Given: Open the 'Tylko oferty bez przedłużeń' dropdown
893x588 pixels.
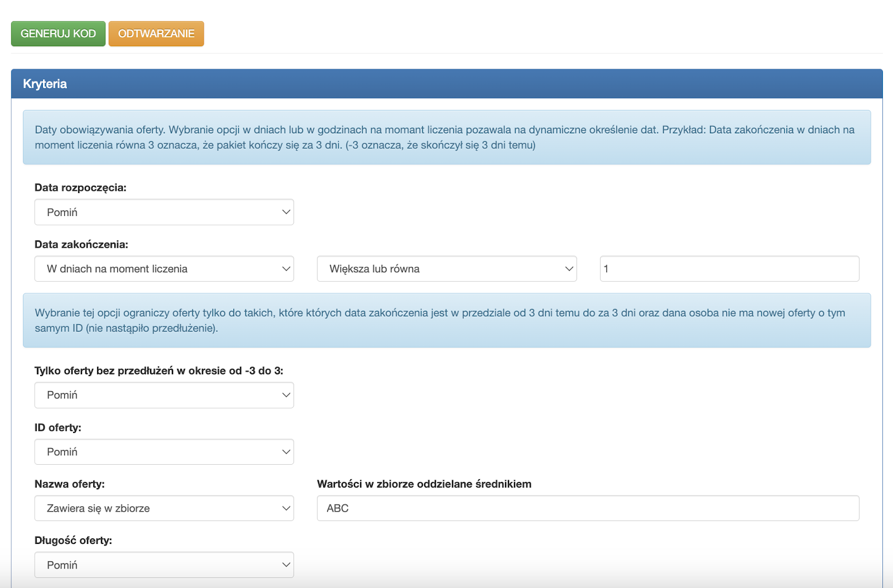Looking at the screenshot, I should pyautogui.click(x=164, y=395).
